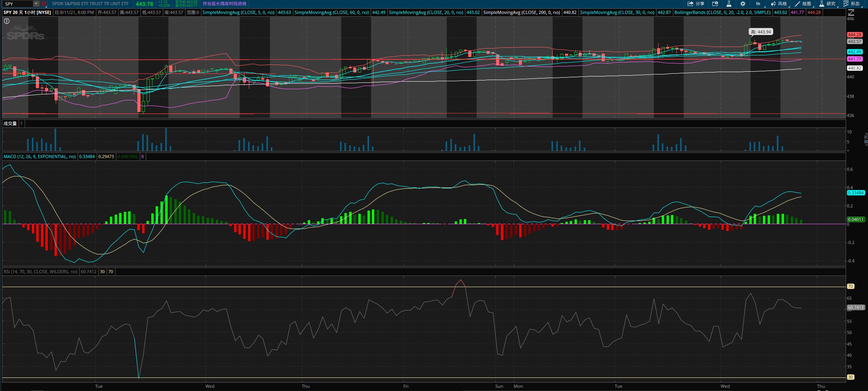Click the purple extended-hours eligibility text
Screen dimensions: 868x391
(225, 4)
